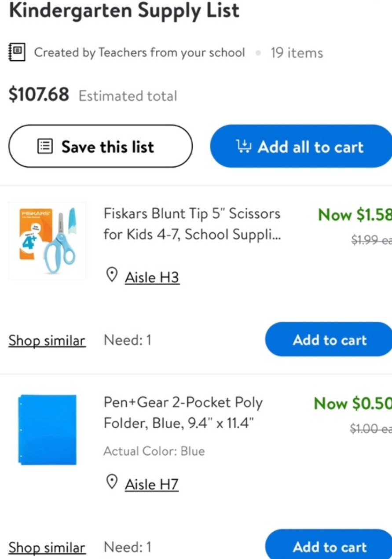Open the Aisle H3 location link
Screen dimensions: 392x559
[152, 277]
